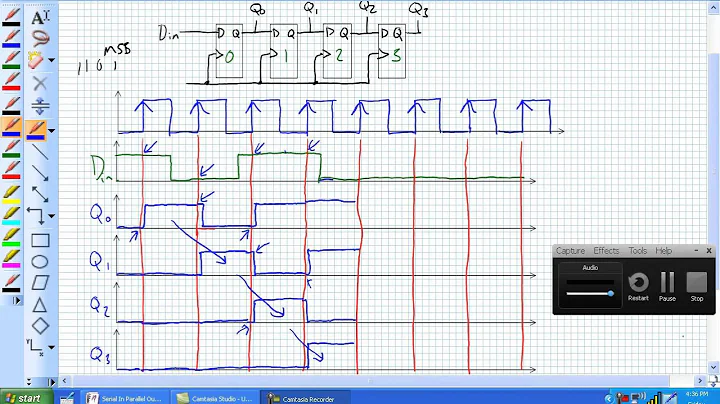
Task: Select the ellipse shape tool
Action: pyautogui.click(x=40, y=262)
